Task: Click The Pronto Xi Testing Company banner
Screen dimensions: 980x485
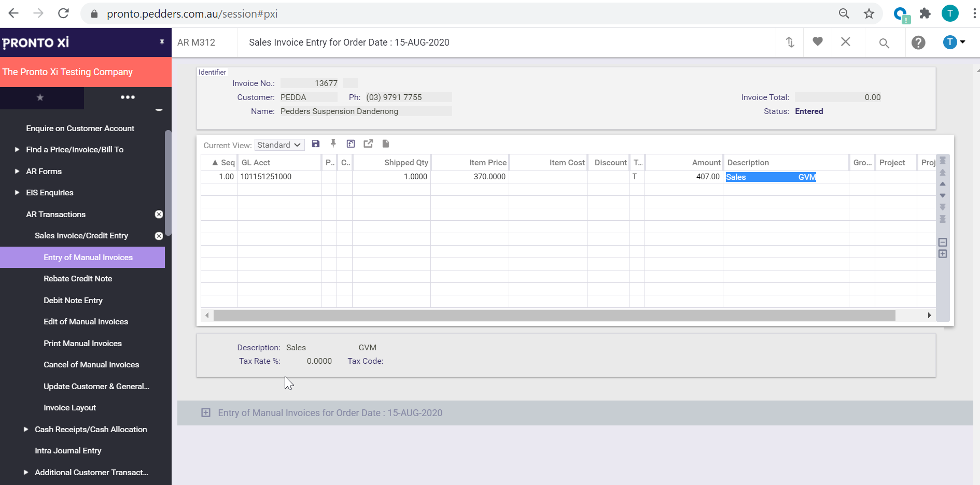Action: coord(86,72)
